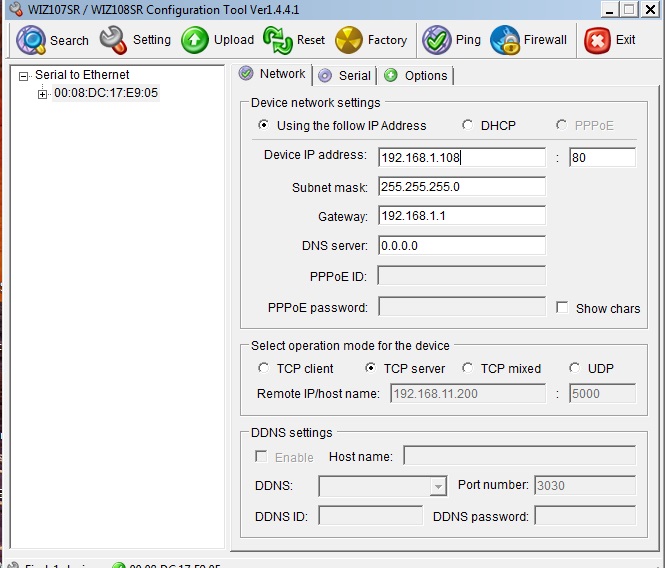
Task: Click the device port field showing 80
Action: point(602,157)
